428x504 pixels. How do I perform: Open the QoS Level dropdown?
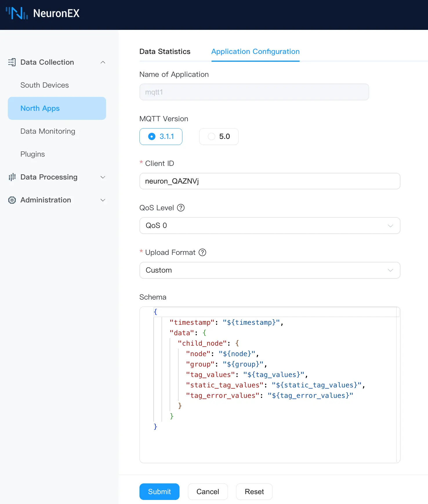(270, 226)
